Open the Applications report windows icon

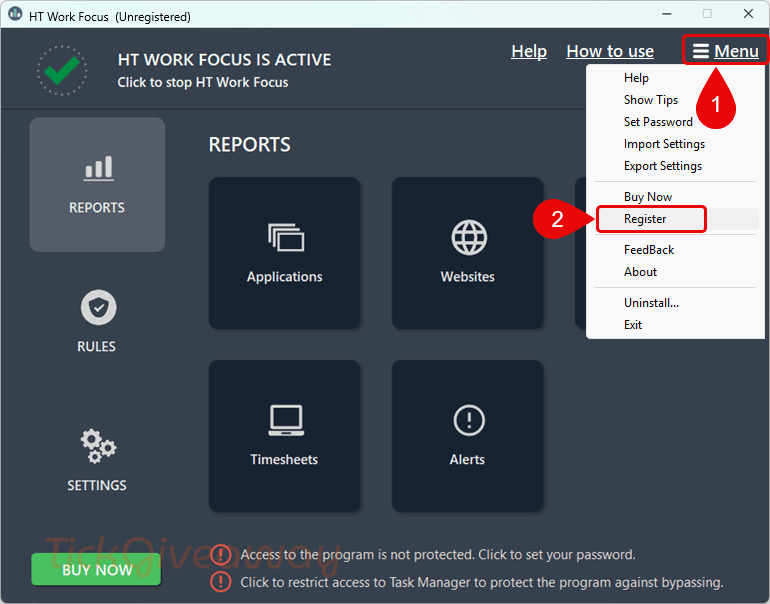(x=286, y=238)
